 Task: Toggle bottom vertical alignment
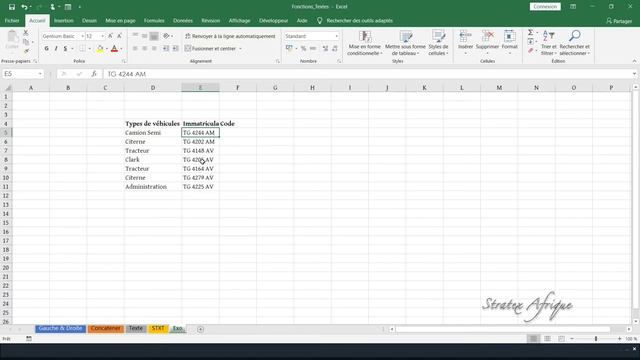[154, 36]
